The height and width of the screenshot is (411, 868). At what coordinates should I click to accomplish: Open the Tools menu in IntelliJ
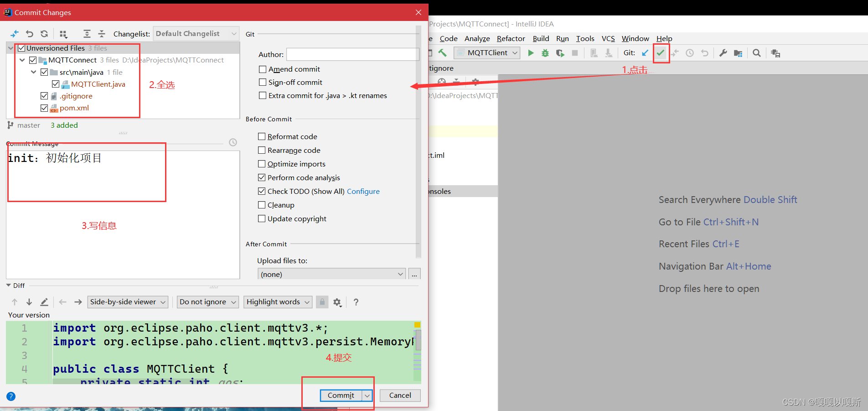585,39
